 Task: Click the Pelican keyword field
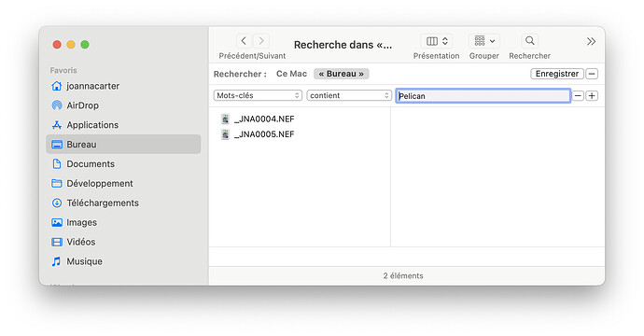click(x=483, y=96)
